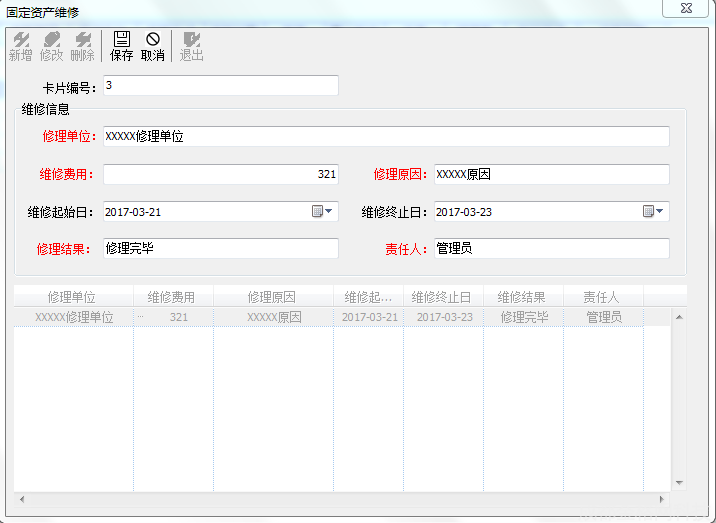
Task: Edit the 责任人 field
Action: pos(551,248)
